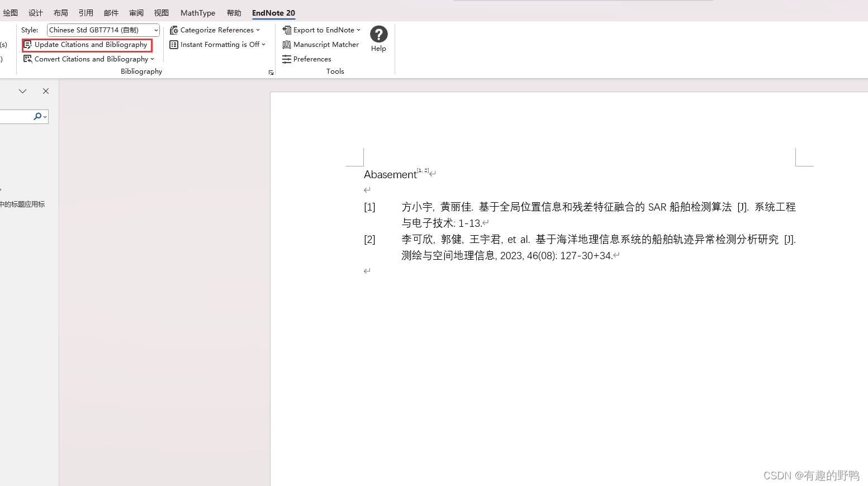Click the Style: label
Viewport: 868px width, 486px height.
click(x=30, y=30)
